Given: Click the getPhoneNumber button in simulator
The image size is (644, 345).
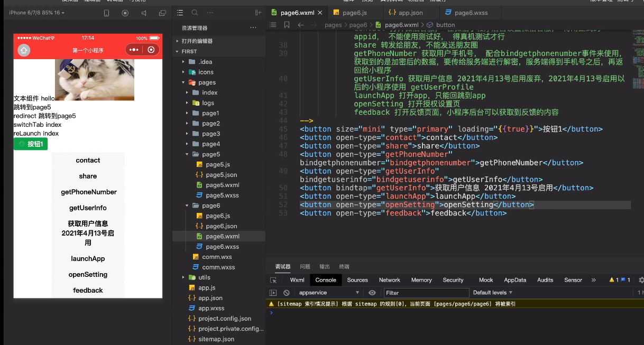Looking at the screenshot, I should point(88,192).
